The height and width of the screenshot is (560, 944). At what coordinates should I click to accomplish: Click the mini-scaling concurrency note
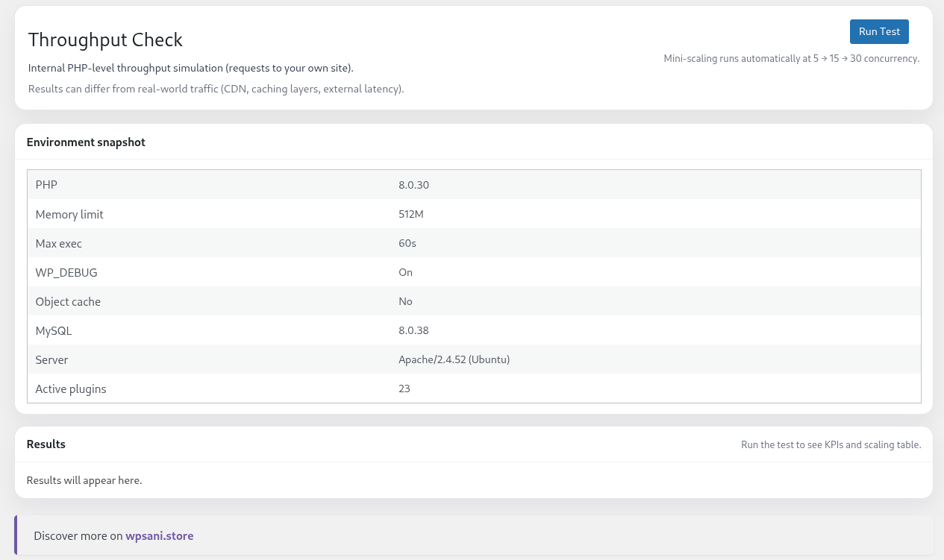tap(791, 58)
